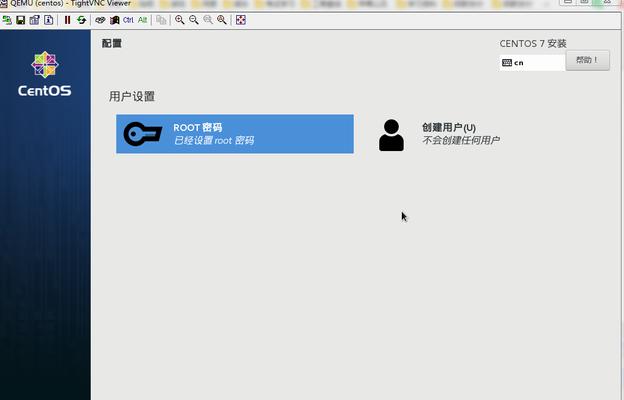624x400 pixels.
Task: Click the red Pause icon
Action: pyautogui.click(x=67, y=20)
